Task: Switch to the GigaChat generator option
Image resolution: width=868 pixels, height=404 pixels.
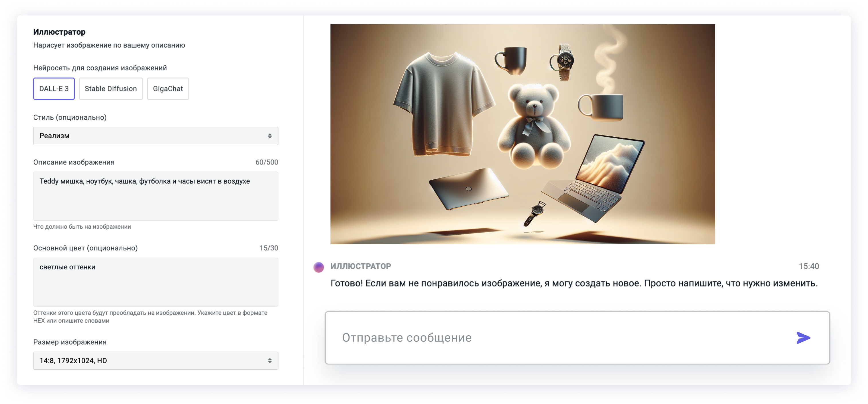Action: pos(168,89)
